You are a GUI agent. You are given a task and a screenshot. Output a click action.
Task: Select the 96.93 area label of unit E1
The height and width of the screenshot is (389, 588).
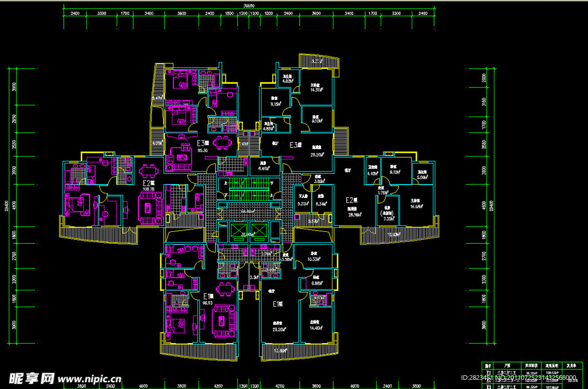point(208,303)
